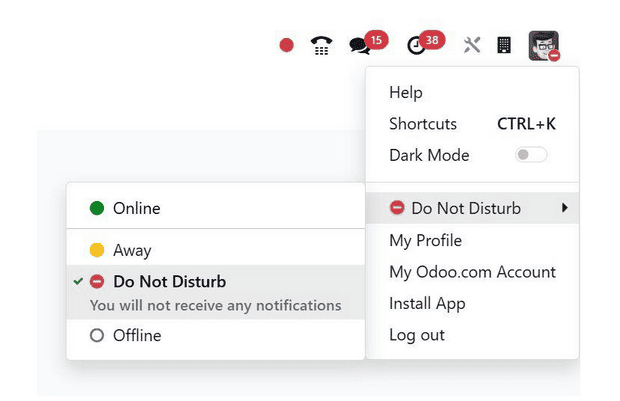Click the user avatar in top bar
This screenshot has height=401, width=620.
tap(543, 45)
